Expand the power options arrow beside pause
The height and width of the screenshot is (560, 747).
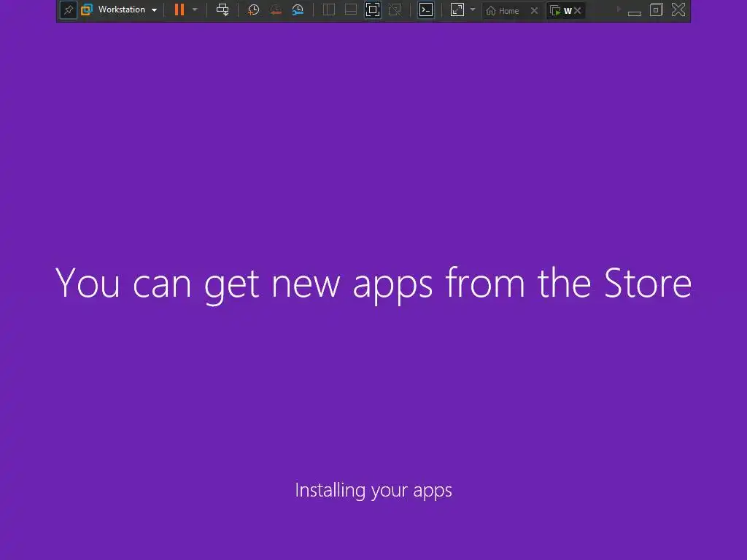[195, 9]
